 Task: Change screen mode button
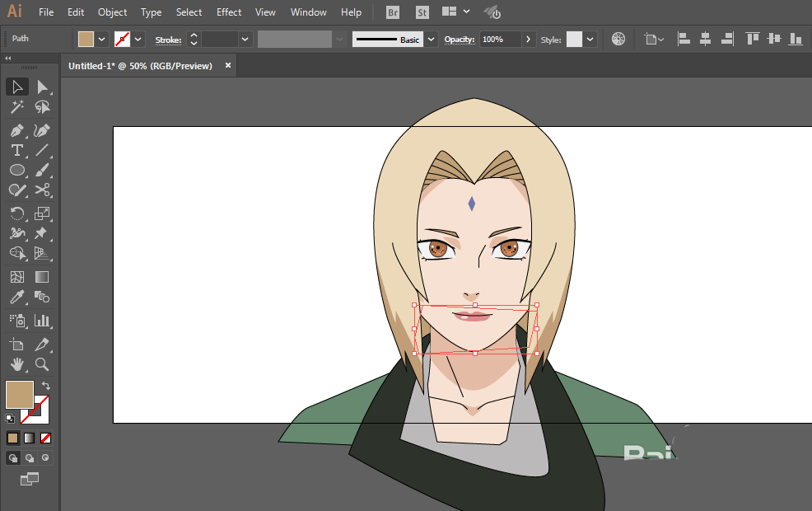click(30, 480)
